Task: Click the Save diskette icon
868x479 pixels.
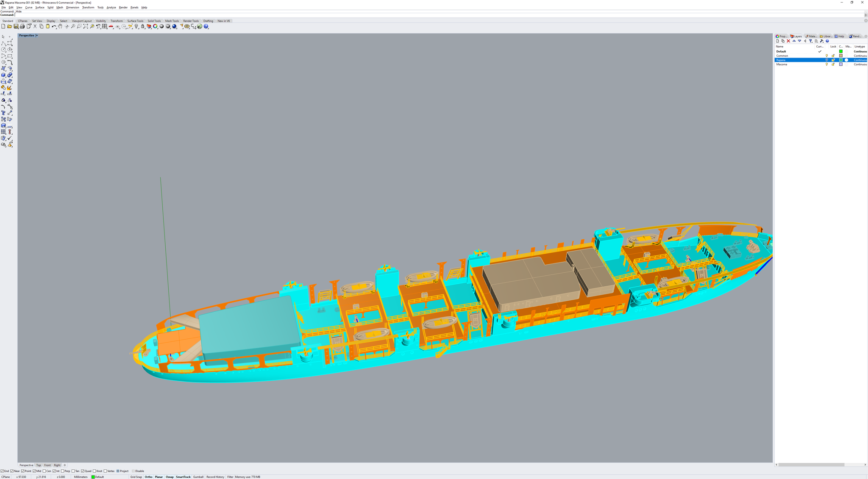Action: 16,26
